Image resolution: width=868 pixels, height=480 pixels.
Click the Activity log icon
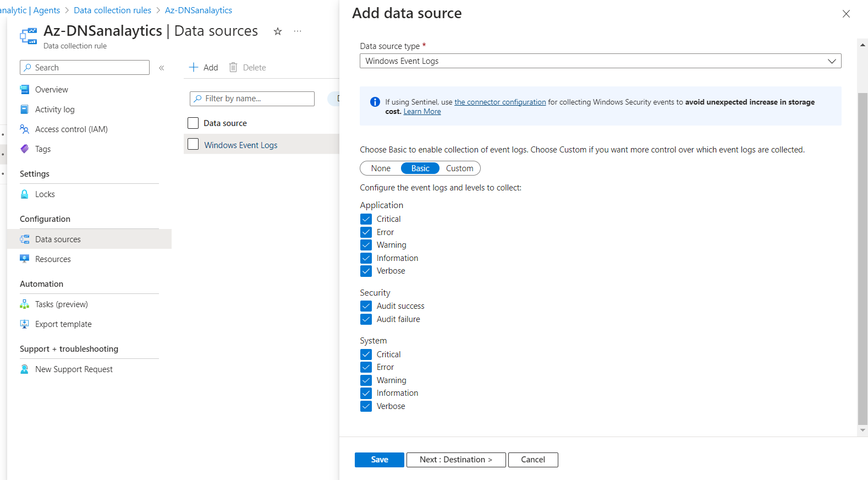tap(25, 110)
